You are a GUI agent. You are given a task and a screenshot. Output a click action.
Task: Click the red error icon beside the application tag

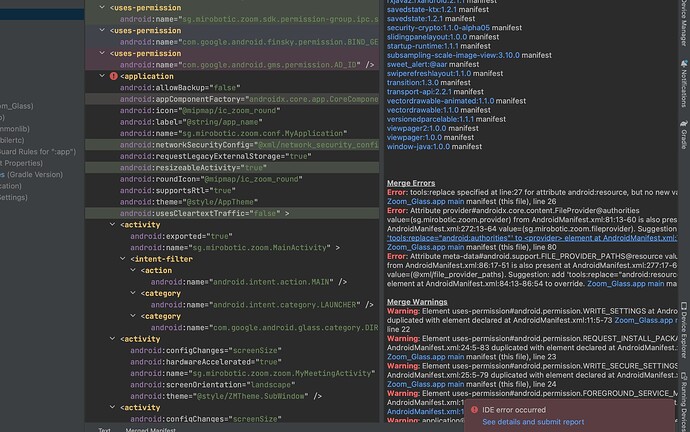click(114, 76)
